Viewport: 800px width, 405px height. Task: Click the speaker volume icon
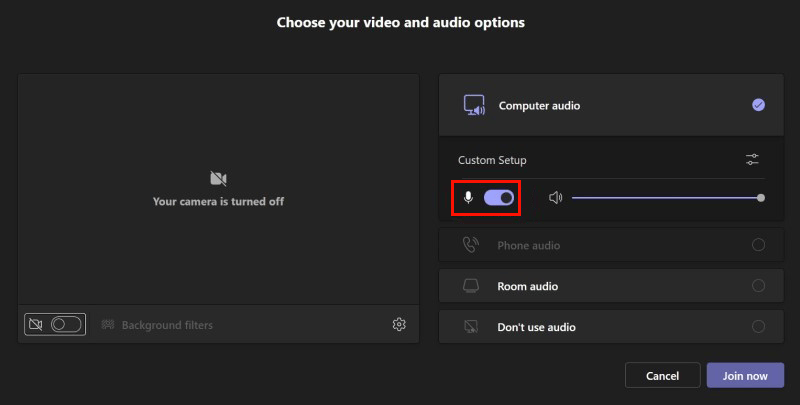click(555, 197)
